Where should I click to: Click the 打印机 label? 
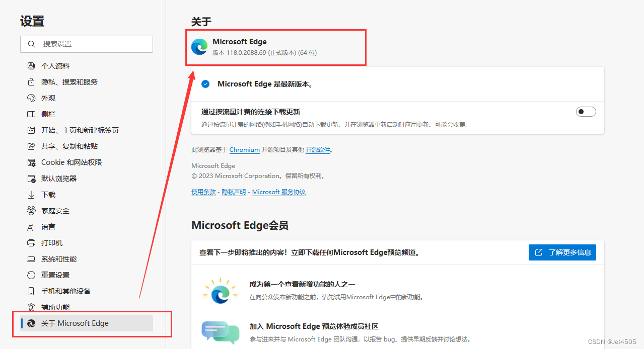click(x=52, y=243)
